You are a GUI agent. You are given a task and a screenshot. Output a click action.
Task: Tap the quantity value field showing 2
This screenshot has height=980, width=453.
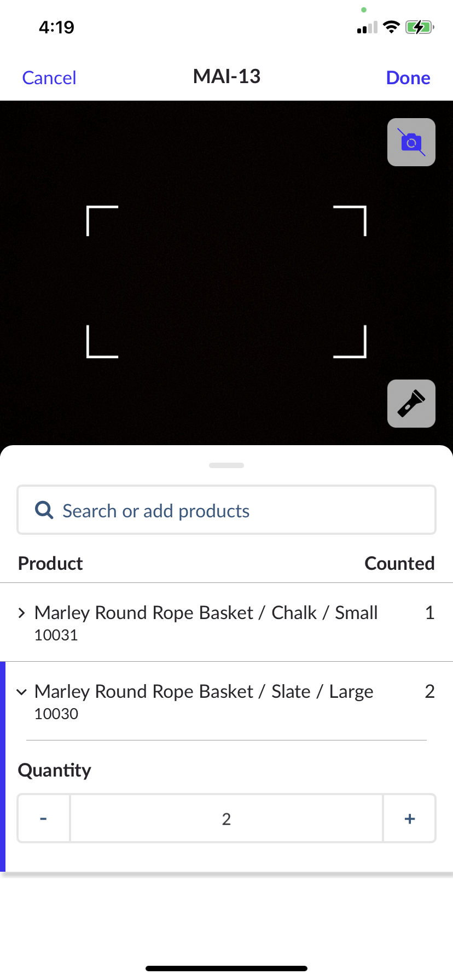click(x=226, y=819)
